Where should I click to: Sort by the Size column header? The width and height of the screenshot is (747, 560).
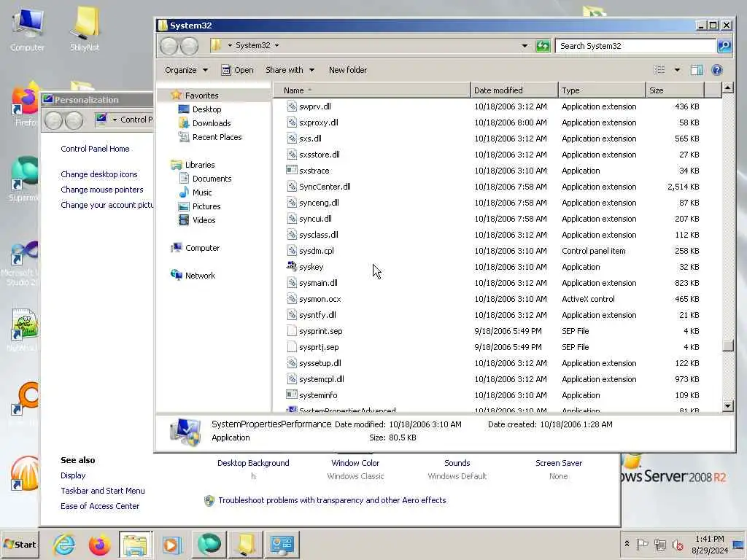pyautogui.click(x=675, y=90)
